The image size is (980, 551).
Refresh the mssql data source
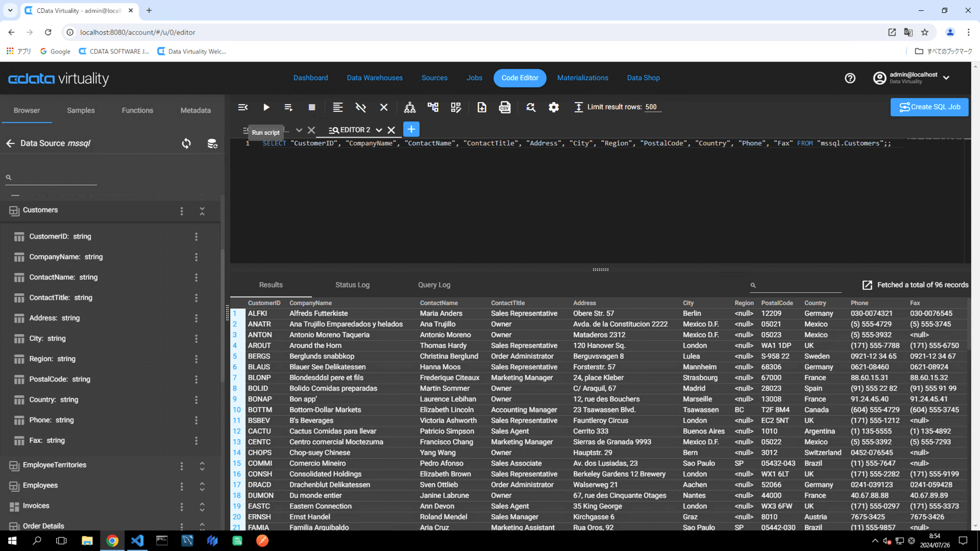[186, 143]
